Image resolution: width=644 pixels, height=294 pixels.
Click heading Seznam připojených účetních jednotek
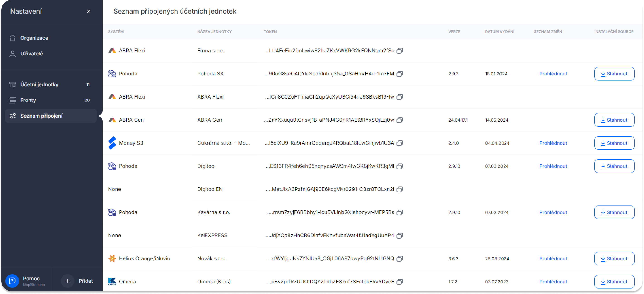(175, 11)
